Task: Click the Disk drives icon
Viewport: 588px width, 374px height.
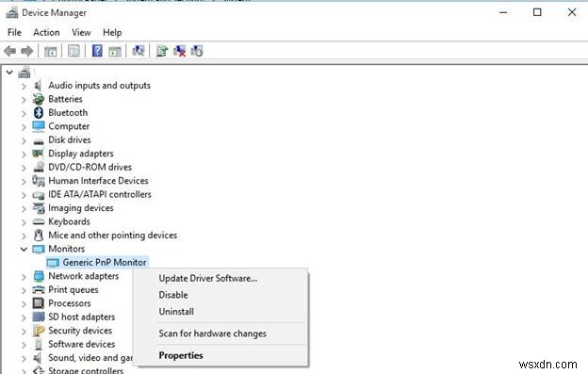Action: click(39, 141)
